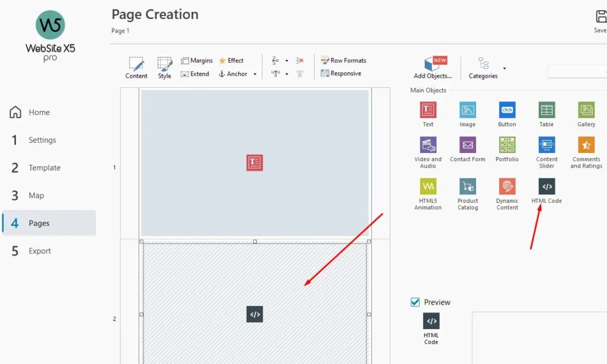Open the Effect option
The height and width of the screenshot is (364, 607).
pyautogui.click(x=231, y=60)
